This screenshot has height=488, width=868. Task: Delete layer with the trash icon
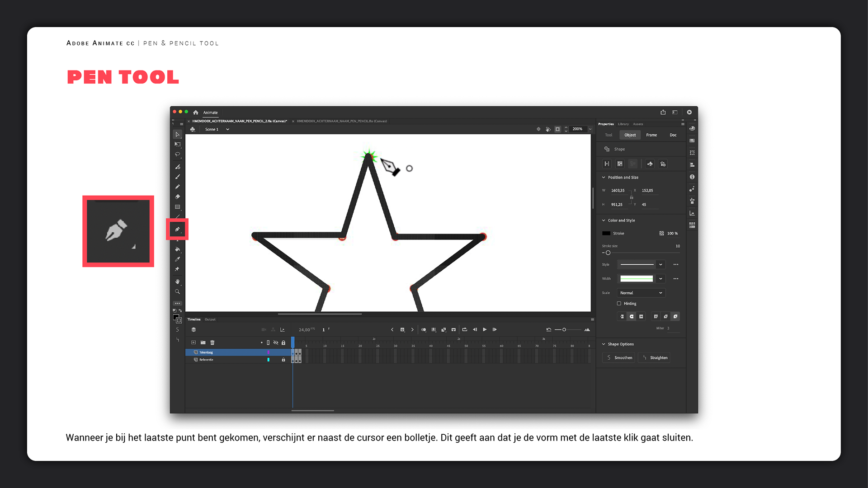point(212,343)
